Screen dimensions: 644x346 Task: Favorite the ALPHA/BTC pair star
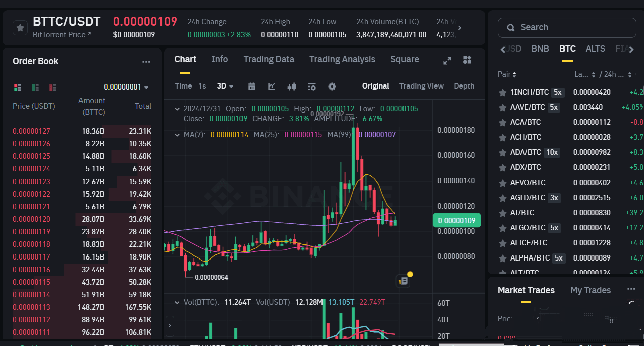point(502,258)
